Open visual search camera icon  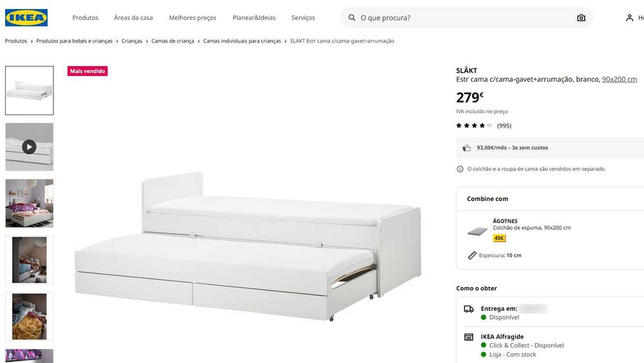click(581, 17)
